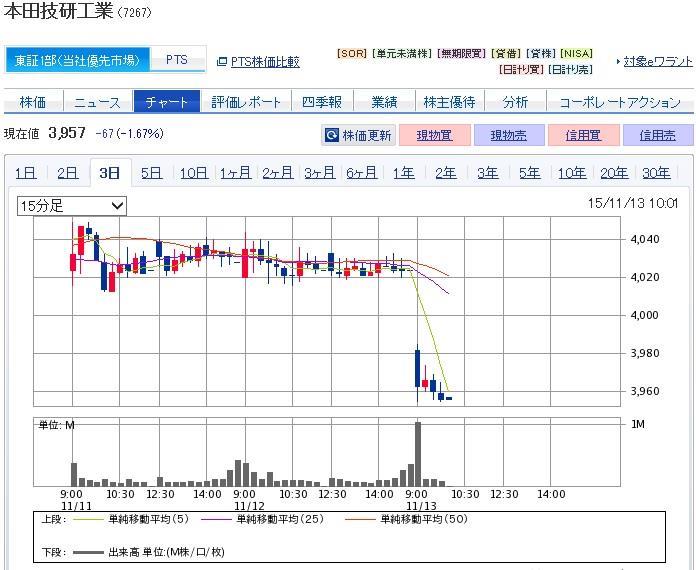Click the [単元未満株] tag
This screenshot has width=696, height=570.
401,54
